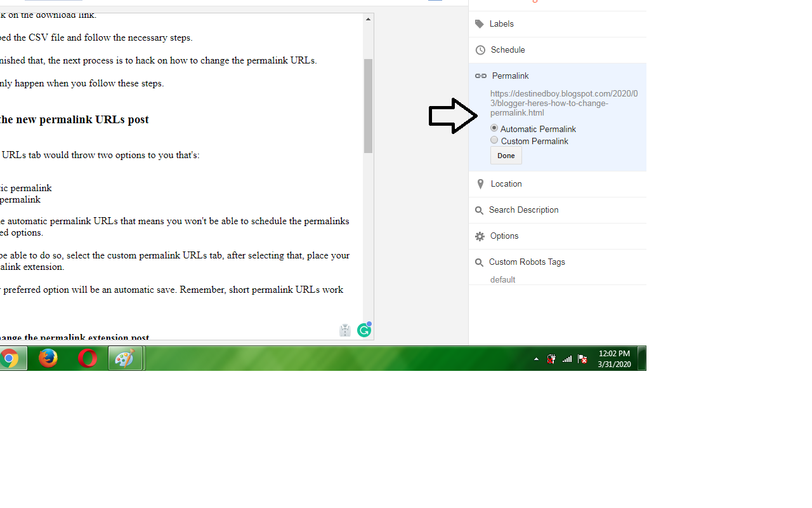Open the taskbar clock showing 12:02 PM

[x=614, y=359]
